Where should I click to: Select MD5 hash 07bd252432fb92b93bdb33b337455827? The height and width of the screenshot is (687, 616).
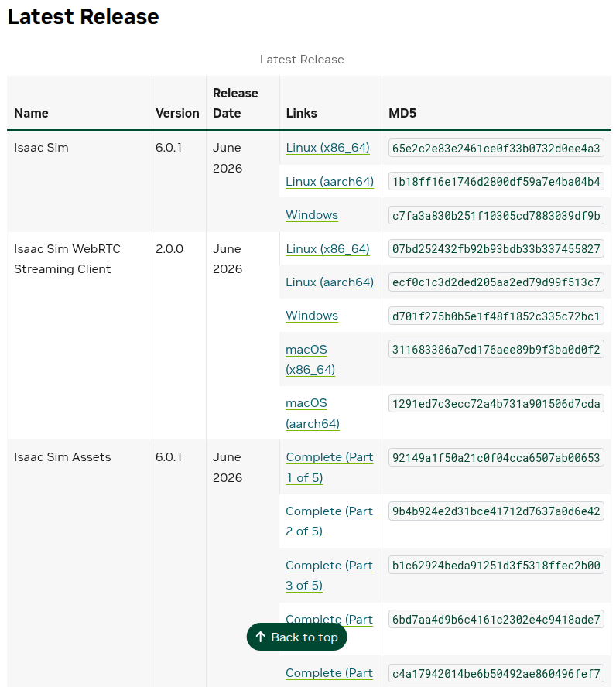coord(496,249)
